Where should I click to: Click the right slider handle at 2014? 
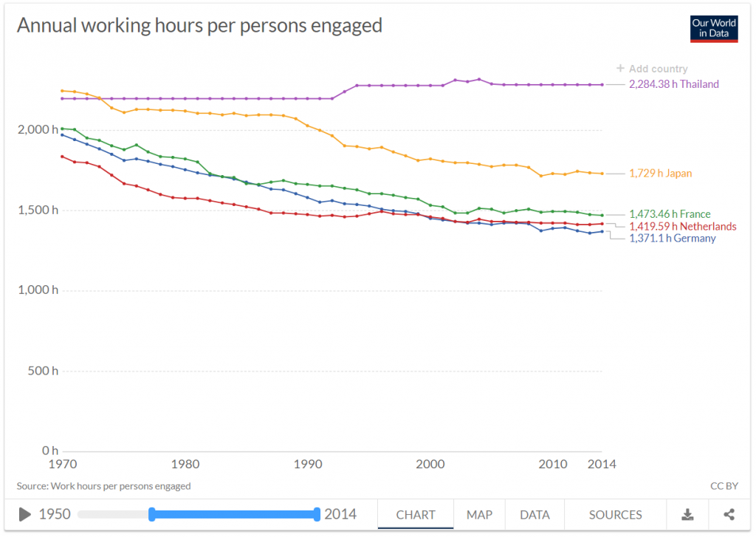317,514
